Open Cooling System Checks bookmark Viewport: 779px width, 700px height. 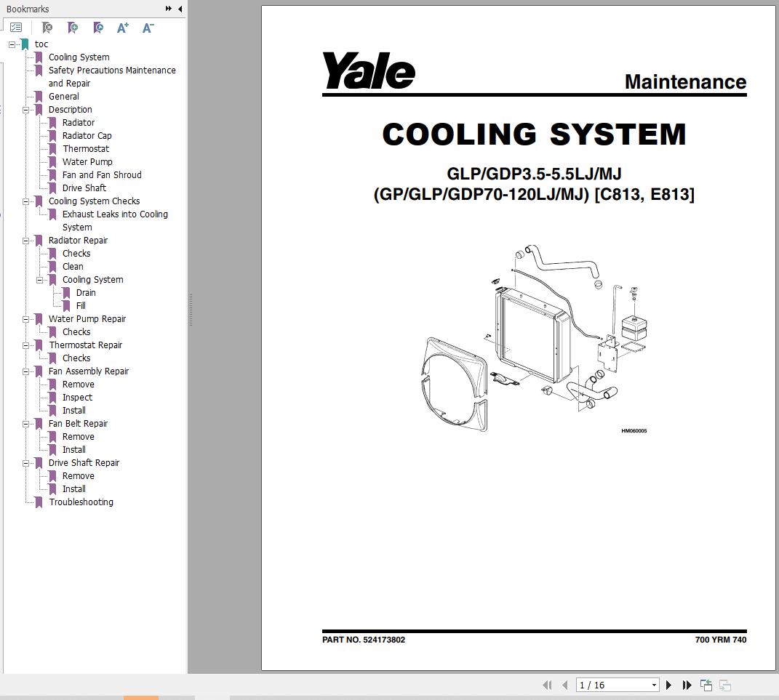94,201
